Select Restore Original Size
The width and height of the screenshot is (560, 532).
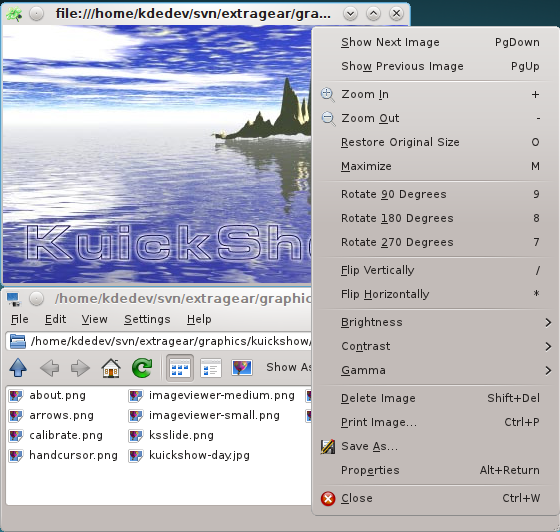(x=436, y=142)
